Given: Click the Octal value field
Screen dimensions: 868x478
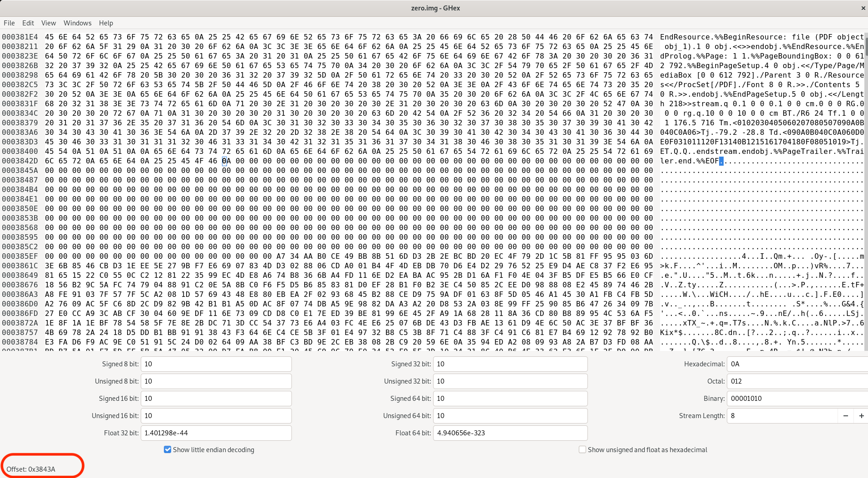Looking at the screenshot, I should [x=797, y=381].
